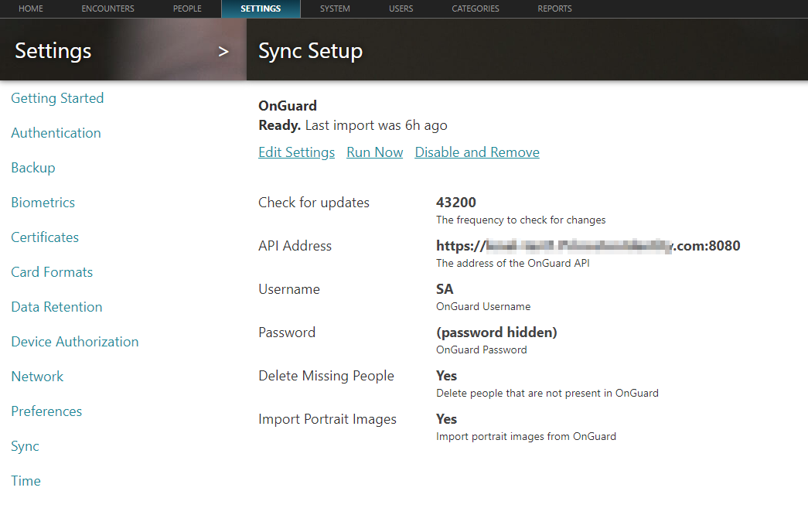Image resolution: width=808 pixels, height=532 pixels.
Task: Switch to the ENCOUNTERS tab
Action: pos(107,9)
